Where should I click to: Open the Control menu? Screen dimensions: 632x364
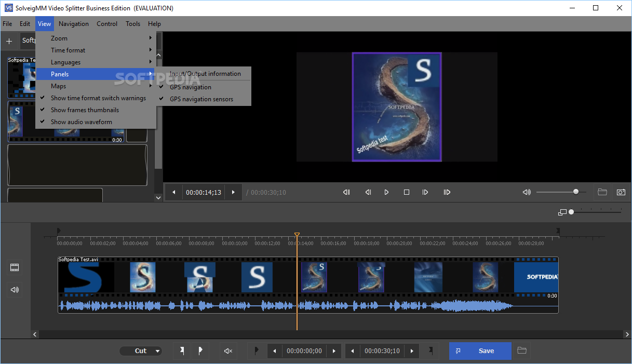click(x=107, y=24)
